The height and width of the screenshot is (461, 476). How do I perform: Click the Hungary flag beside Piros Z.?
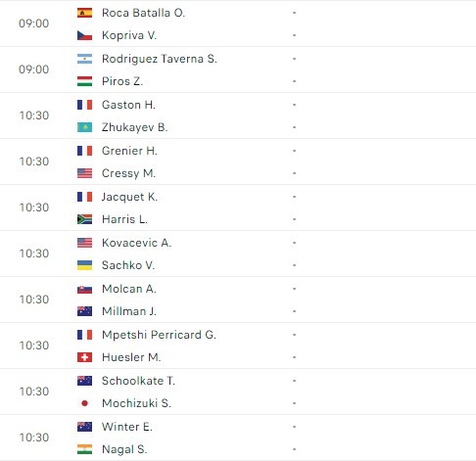pos(84,81)
